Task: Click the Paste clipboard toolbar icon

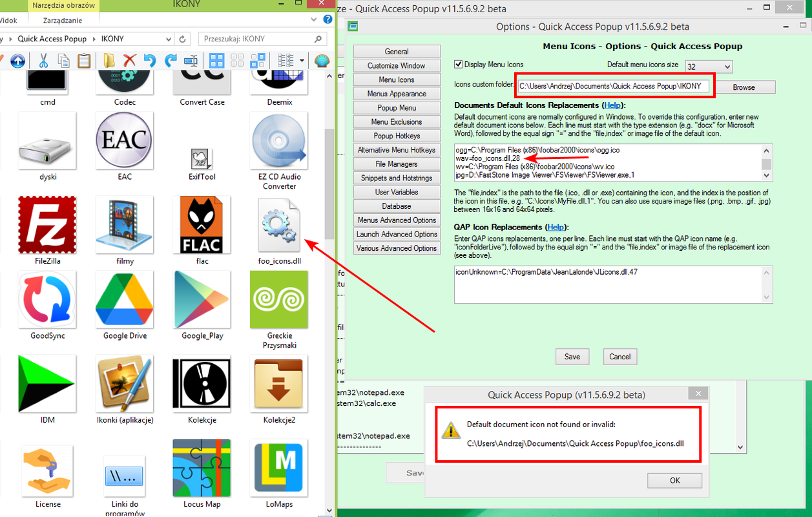Action: pos(83,61)
